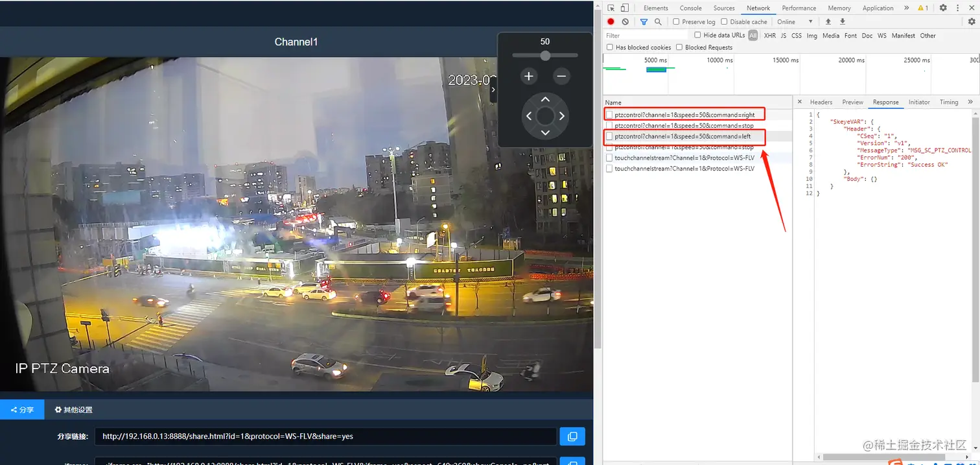Filter requests by WS
Image resolution: width=980 pixels, height=465 pixels.
(x=882, y=36)
